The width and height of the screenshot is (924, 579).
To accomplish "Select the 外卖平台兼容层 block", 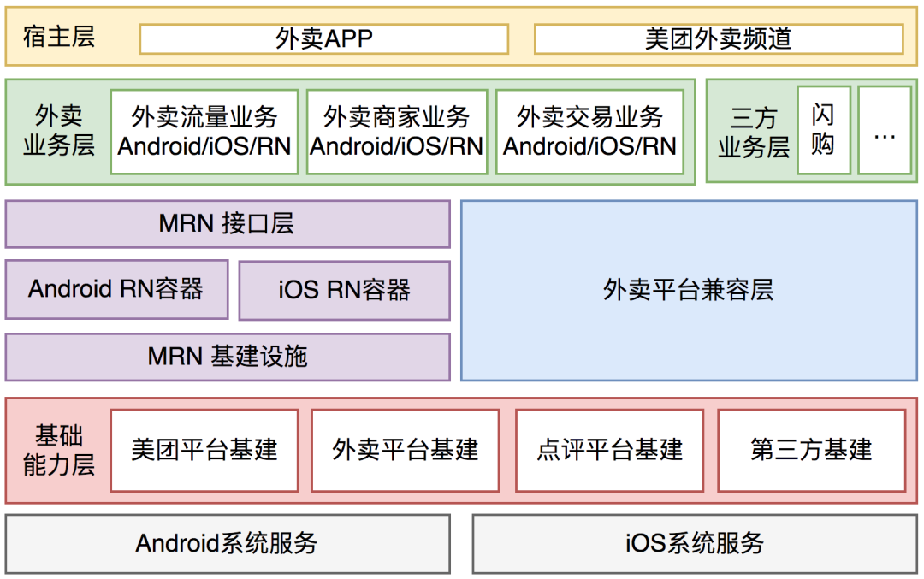I will 689,291.
